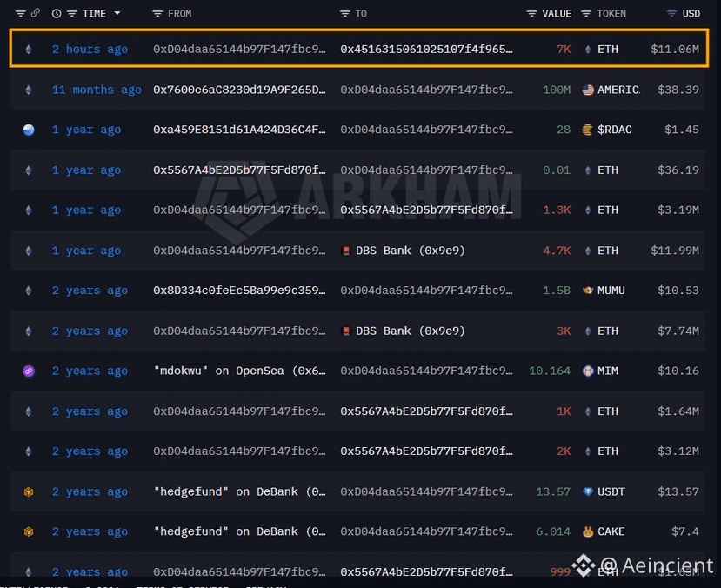Open the USD column filter
The width and height of the screenshot is (721, 588).
point(671,14)
